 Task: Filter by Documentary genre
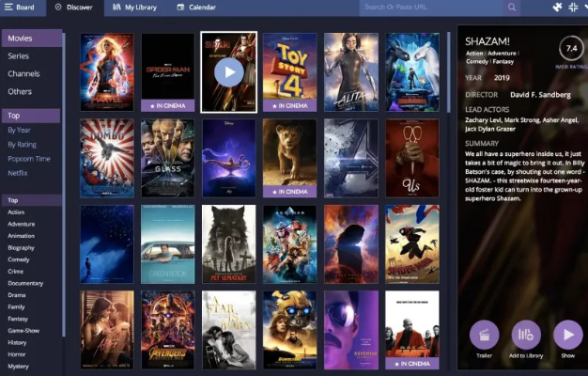tap(25, 283)
